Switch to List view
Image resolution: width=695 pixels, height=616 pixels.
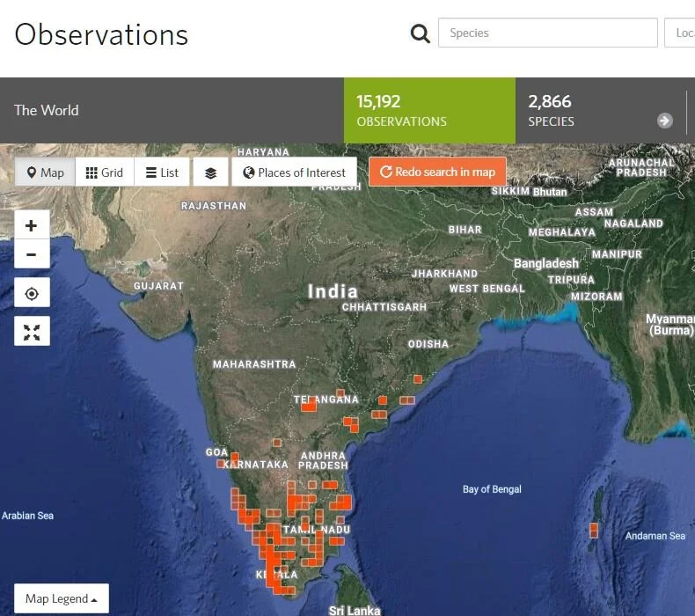pos(162,172)
